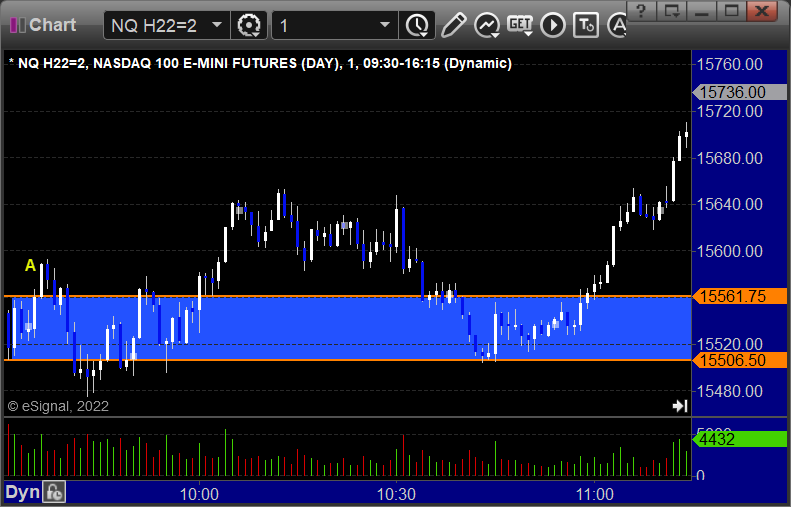Viewport: 791px width, 507px height.
Task: Open the studies line-chart icon menu
Action: coord(487,25)
